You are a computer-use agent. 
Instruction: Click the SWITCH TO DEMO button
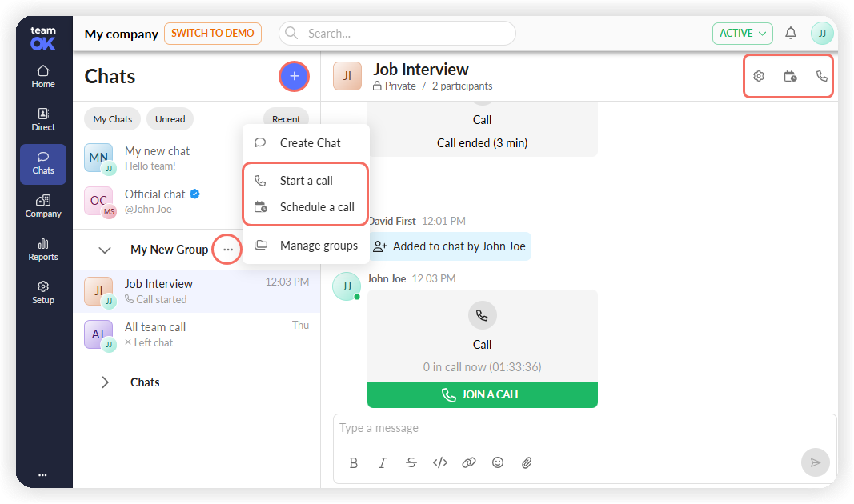coord(212,34)
